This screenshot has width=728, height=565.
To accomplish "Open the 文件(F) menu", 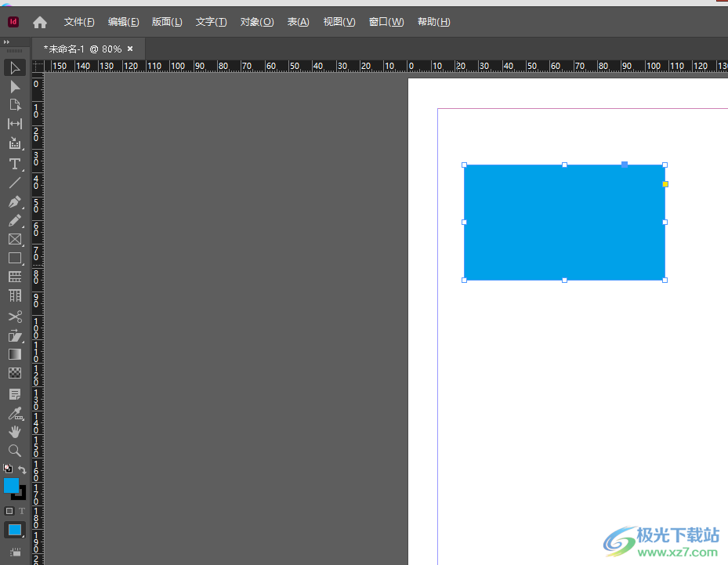I will [79, 22].
